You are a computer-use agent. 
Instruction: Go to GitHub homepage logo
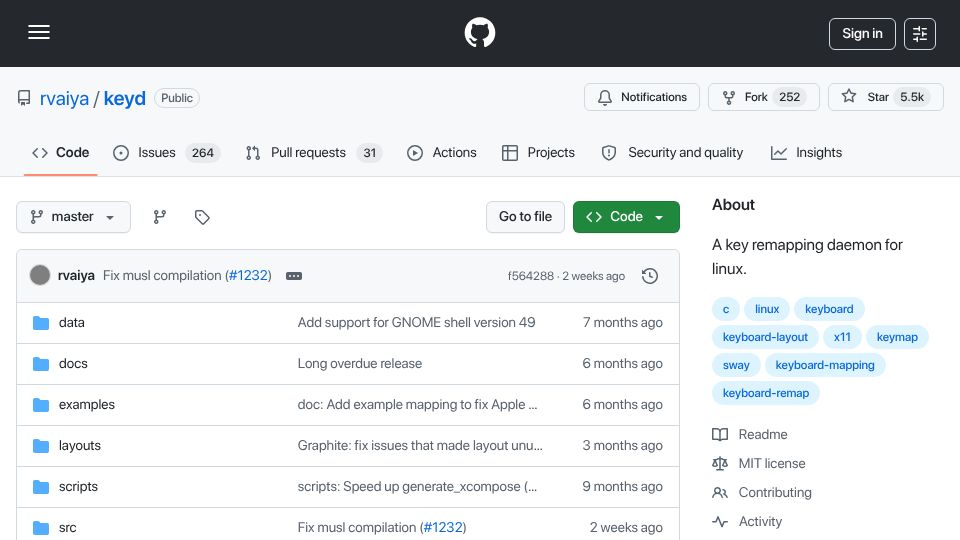(480, 32)
